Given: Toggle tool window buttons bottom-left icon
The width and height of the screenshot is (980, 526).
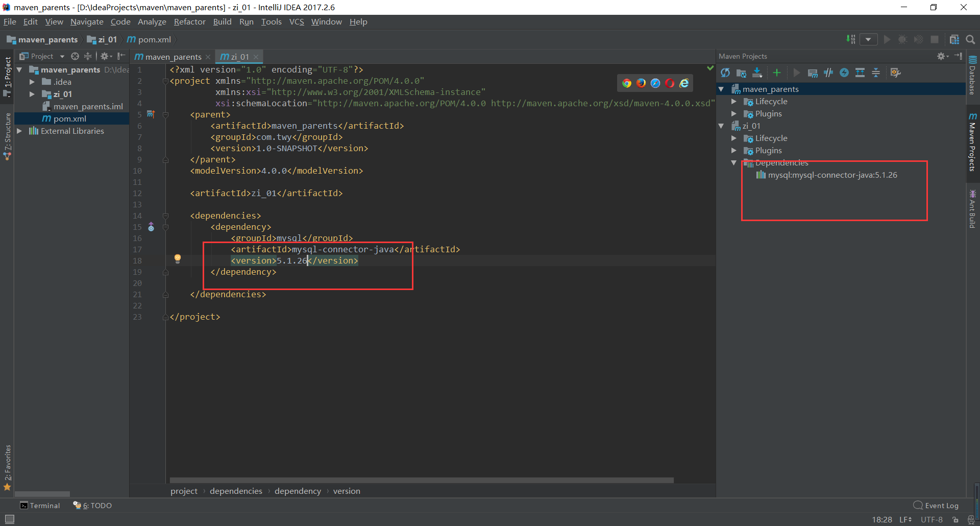Looking at the screenshot, I should (9, 519).
